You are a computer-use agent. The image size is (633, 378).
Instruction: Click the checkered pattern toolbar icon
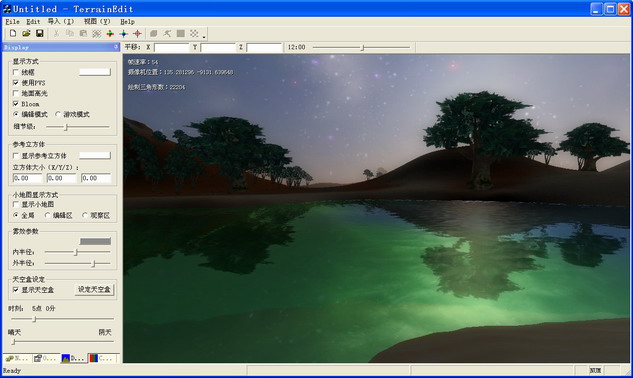(x=194, y=34)
